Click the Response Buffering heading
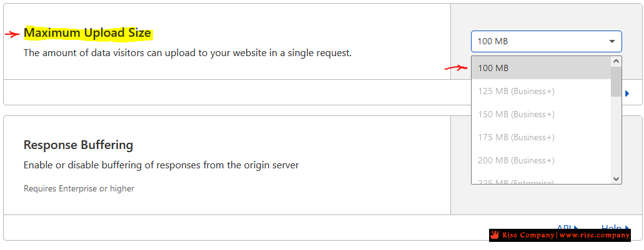 pos(79,145)
